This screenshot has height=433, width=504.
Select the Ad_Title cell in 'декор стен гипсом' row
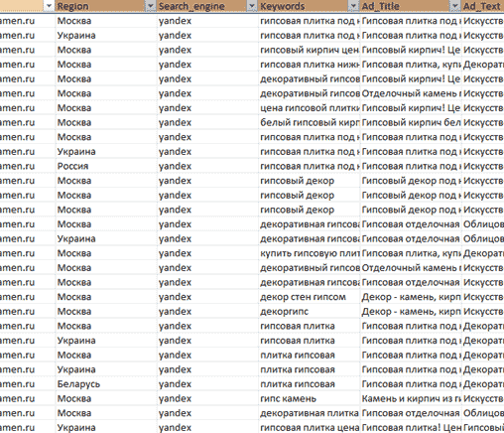click(x=411, y=297)
